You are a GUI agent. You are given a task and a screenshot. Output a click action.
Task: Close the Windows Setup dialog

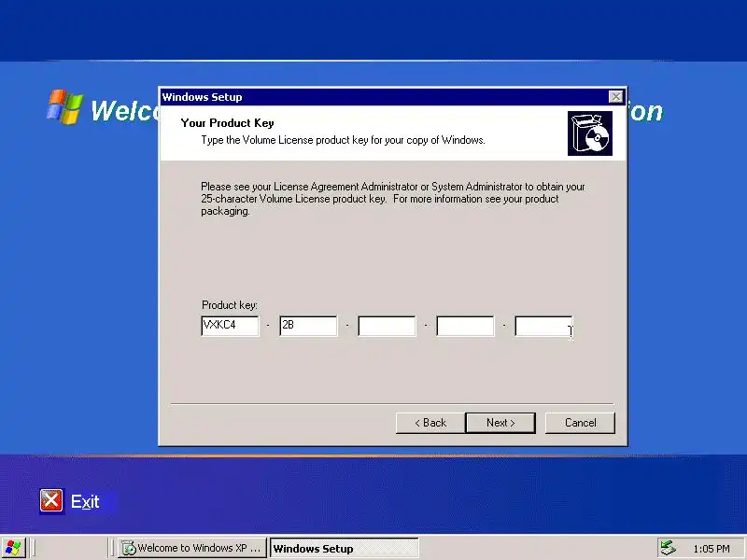coord(615,97)
